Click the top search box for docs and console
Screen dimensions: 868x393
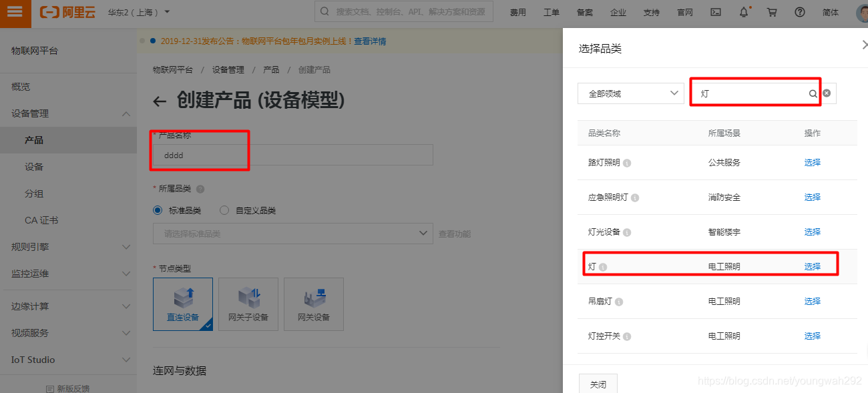click(404, 11)
